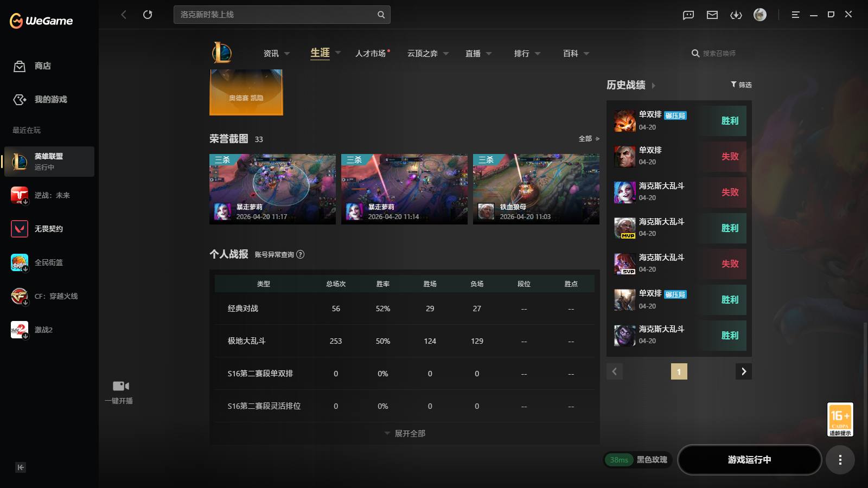Click the search magnifier icon in the top search box
Image resolution: width=868 pixels, height=488 pixels.
click(381, 15)
